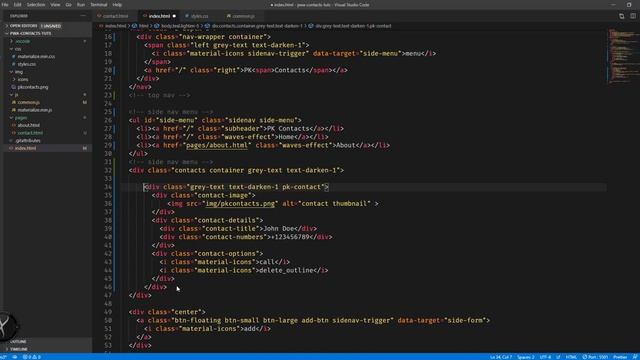
Task: Change end-of-line sequence via LF
Action: coord(558,357)
